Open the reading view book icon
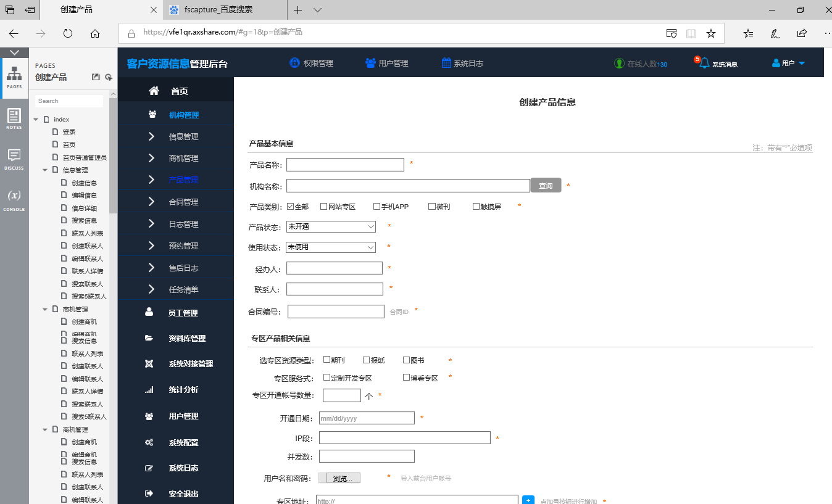832x504 pixels. (x=691, y=33)
